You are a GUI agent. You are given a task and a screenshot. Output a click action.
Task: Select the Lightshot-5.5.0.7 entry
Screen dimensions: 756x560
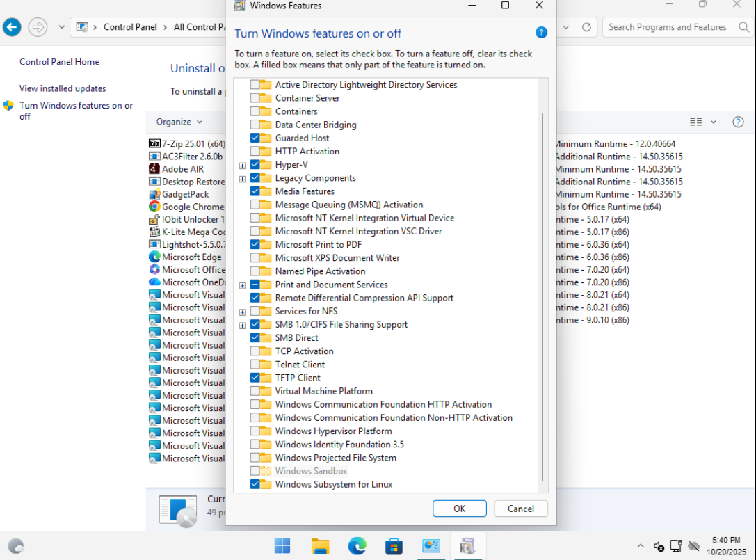point(187,244)
